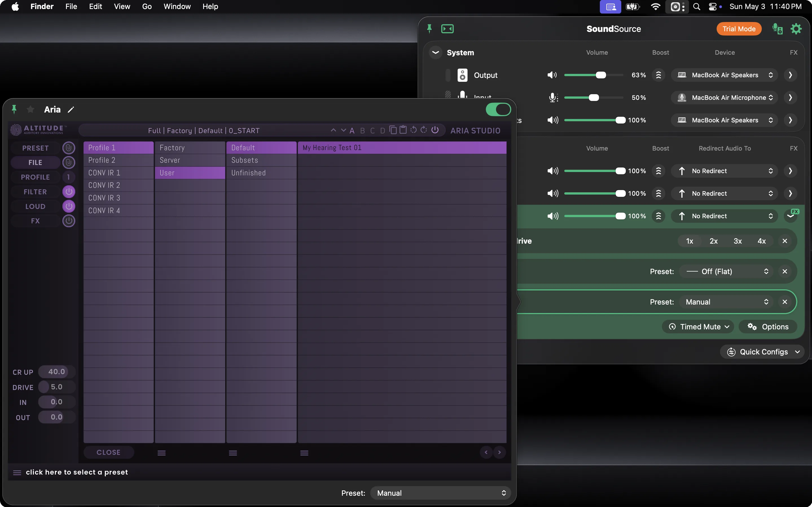Page browser right with the > arrow
Screen dimensions: 812x507
[499, 452]
